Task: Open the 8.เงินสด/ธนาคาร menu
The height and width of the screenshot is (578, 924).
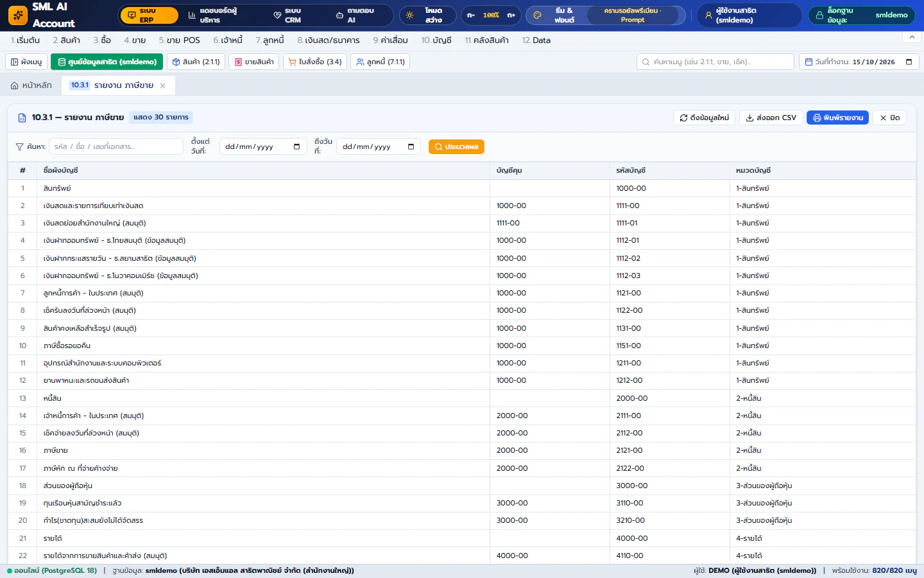Action: point(329,40)
